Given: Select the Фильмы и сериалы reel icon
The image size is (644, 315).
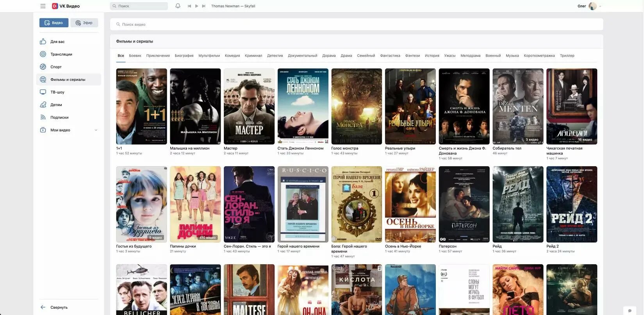Looking at the screenshot, I should pos(43,79).
